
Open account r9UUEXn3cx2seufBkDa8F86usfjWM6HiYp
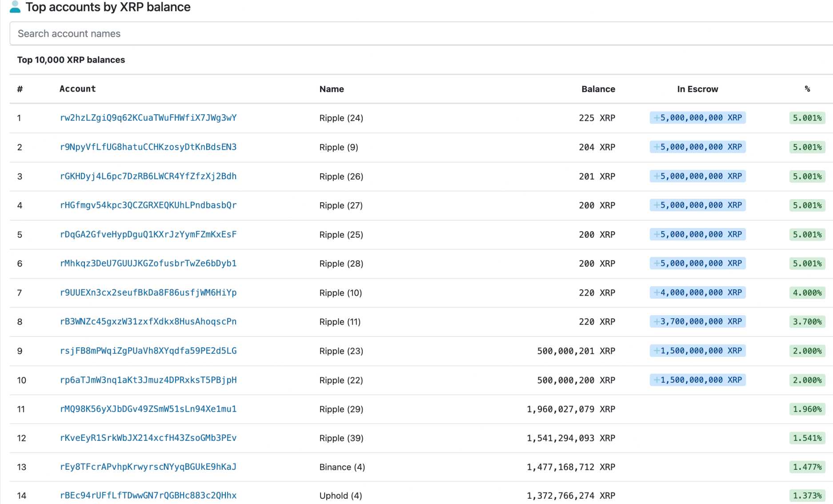148,293
